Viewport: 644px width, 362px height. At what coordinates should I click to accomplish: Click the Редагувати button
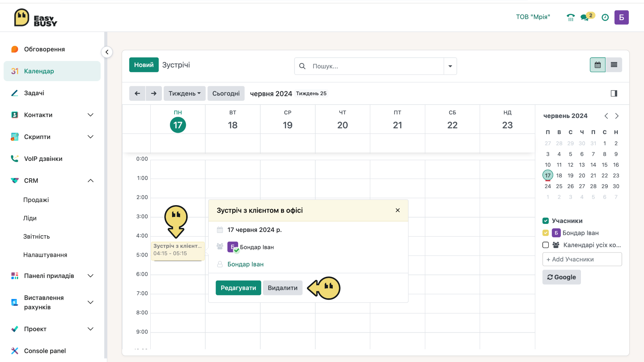[x=238, y=288]
